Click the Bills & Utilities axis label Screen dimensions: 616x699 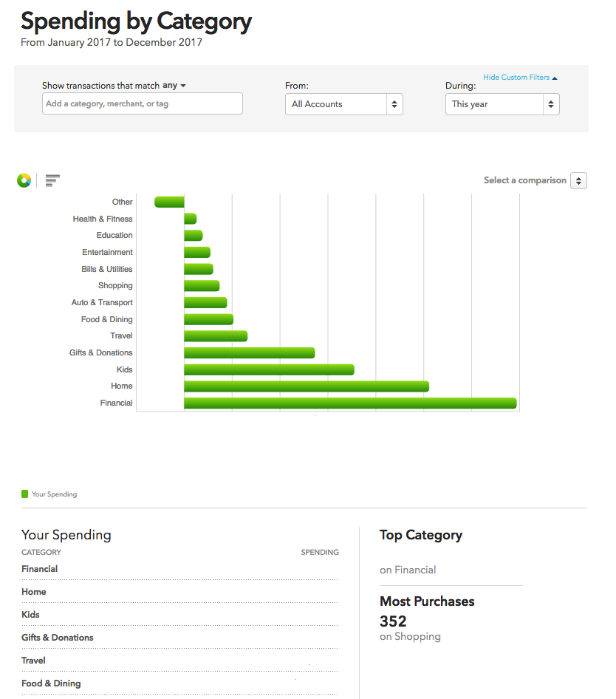click(x=107, y=269)
